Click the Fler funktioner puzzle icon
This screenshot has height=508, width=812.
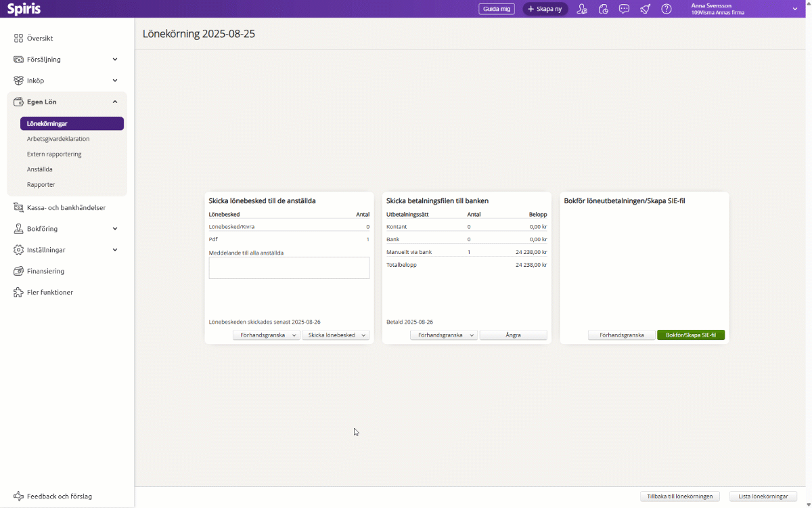(x=18, y=293)
